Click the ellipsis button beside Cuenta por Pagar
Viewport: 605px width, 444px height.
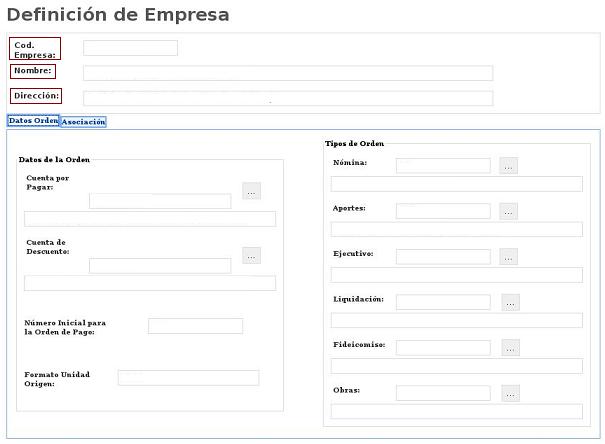click(x=251, y=191)
